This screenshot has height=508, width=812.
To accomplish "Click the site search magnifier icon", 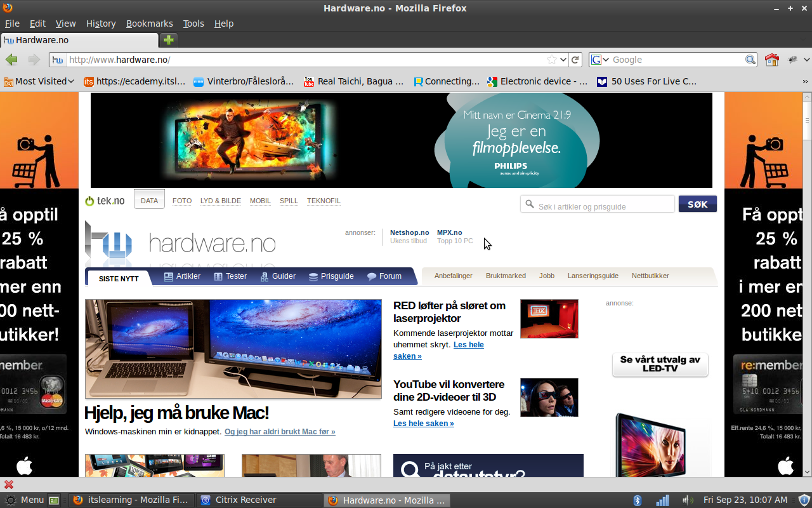I will [x=530, y=204].
